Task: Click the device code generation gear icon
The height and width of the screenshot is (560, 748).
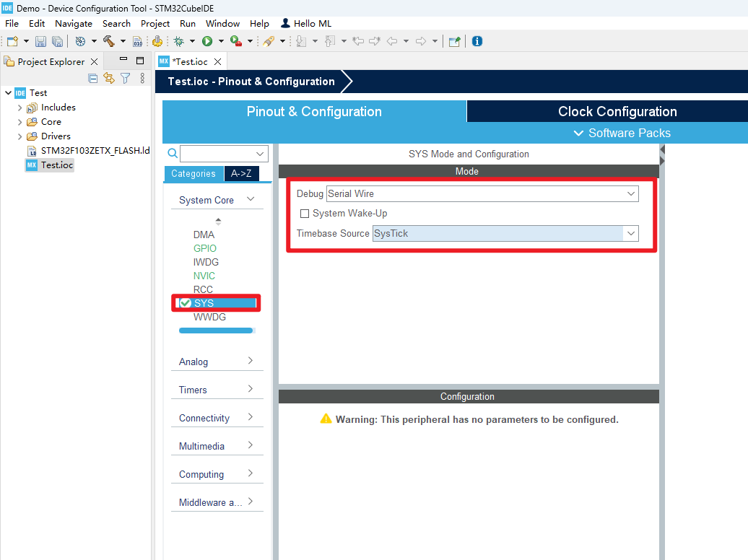Action: [x=157, y=42]
